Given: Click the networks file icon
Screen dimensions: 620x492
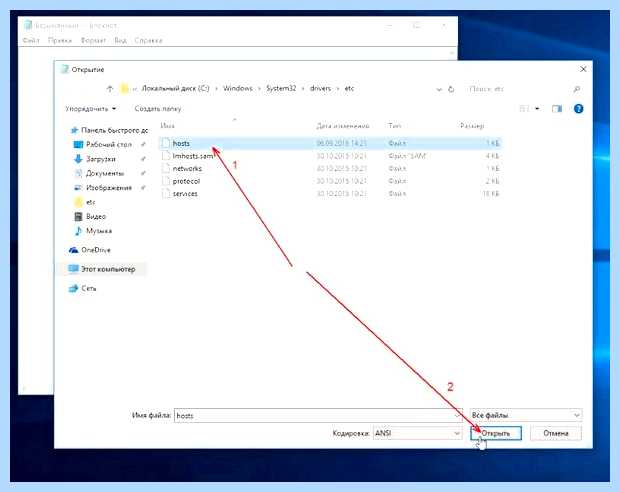Looking at the screenshot, I should 166,168.
